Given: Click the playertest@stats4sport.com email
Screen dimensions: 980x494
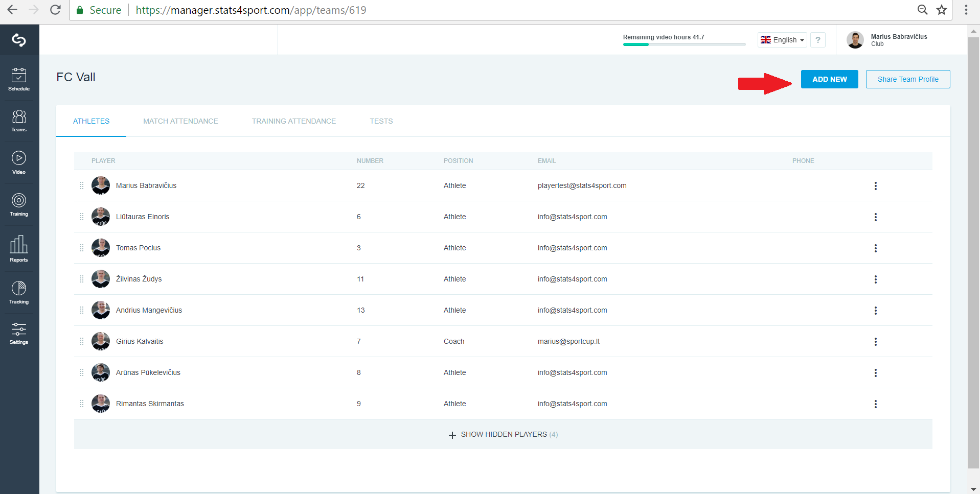Looking at the screenshot, I should click(x=582, y=185).
